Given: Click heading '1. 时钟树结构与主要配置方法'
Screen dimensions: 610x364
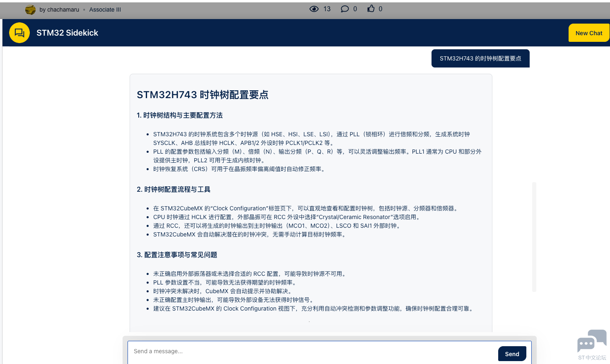Looking at the screenshot, I should pos(180,115).
